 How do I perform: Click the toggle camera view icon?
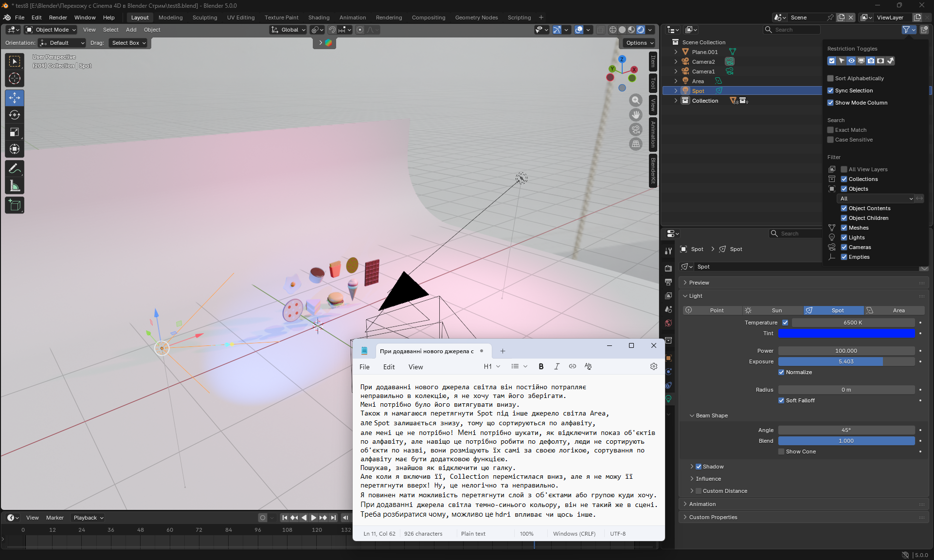tap(636, 129)
